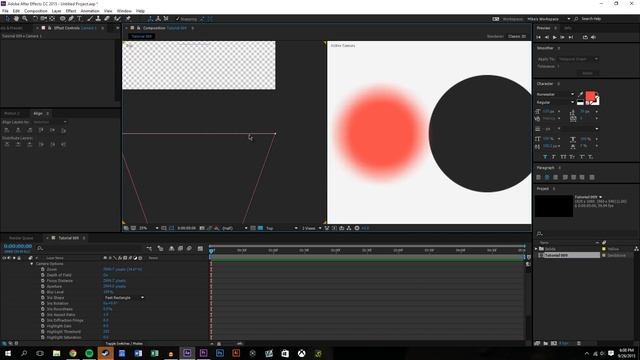640x360 pixels.
Task: Switch to the Render Queue tab
Action: (21, 238)
